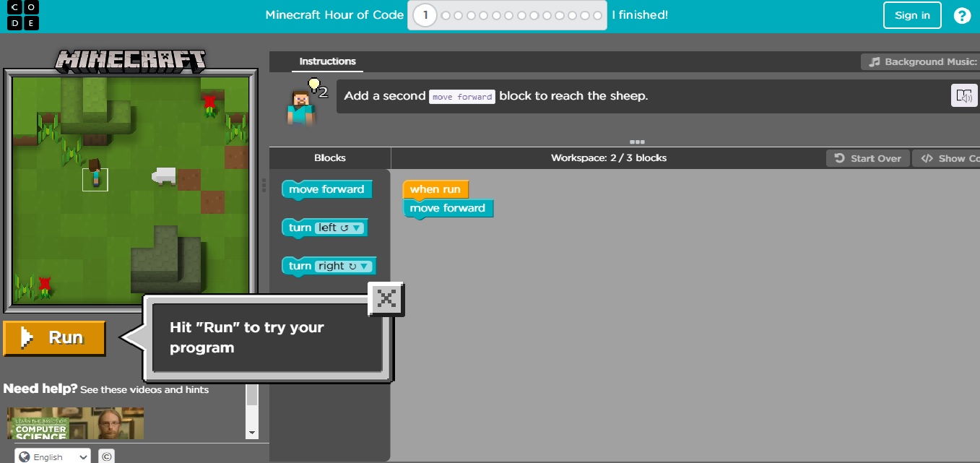The height and width of the screenshot is (463, 980).
Task: Click the Workspace: 2 / 3 blocks text
Action: tap(609, 157)
